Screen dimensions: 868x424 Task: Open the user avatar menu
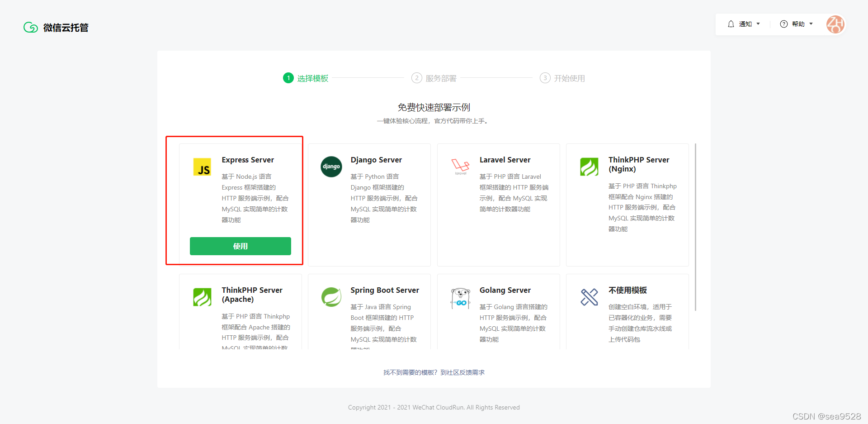pyautogui.click(x=835, y=24)
